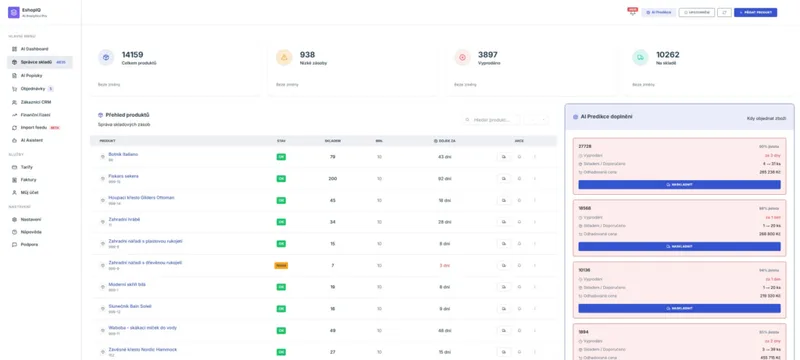Click the truck restock icon for Botník Italiano
Viewport: 800px width, 360px height.
tap(504, 157)
